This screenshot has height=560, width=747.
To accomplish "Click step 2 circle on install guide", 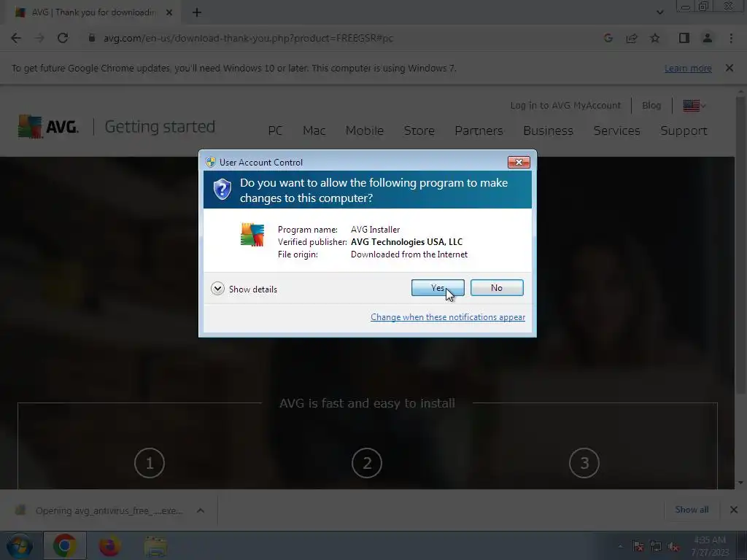I will click(x=367, y=463).
